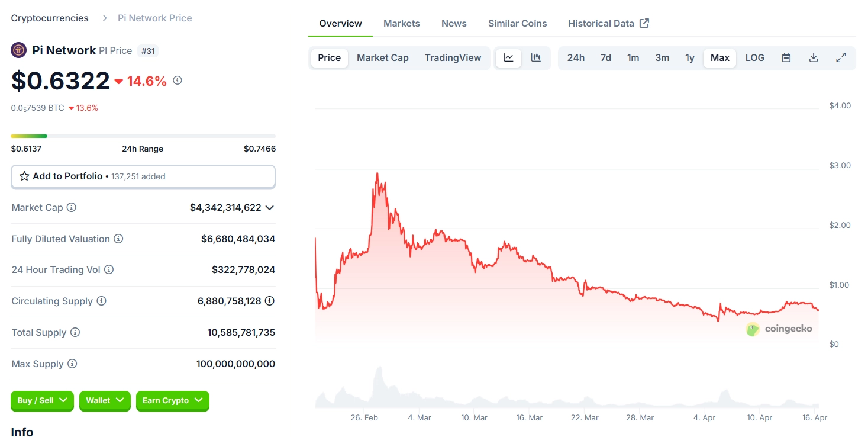Screen dimensions: 868x437
Task: Expand the Market Cap value chevron
Action: pyautogui.click(x=270, y=208)
